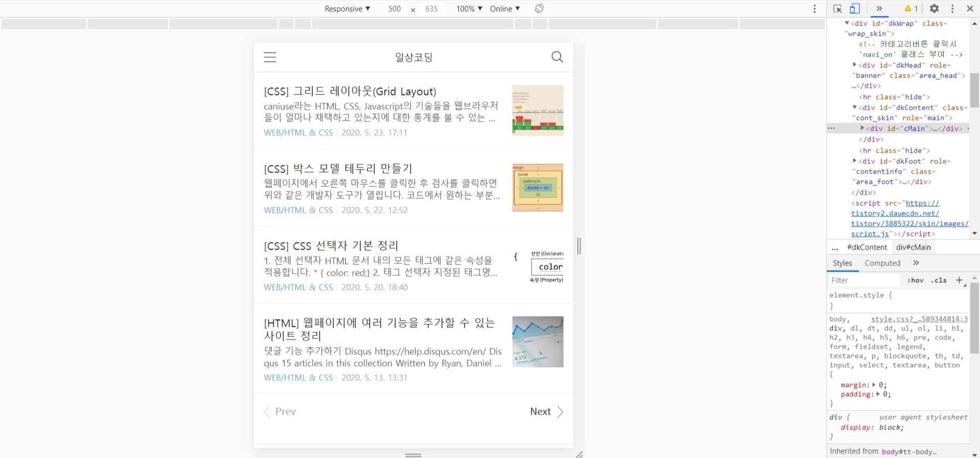Open the Responsive device dropdown
The height and width of the screenshot is (458, 980).
pyautogui.click(x=347, y=9)
